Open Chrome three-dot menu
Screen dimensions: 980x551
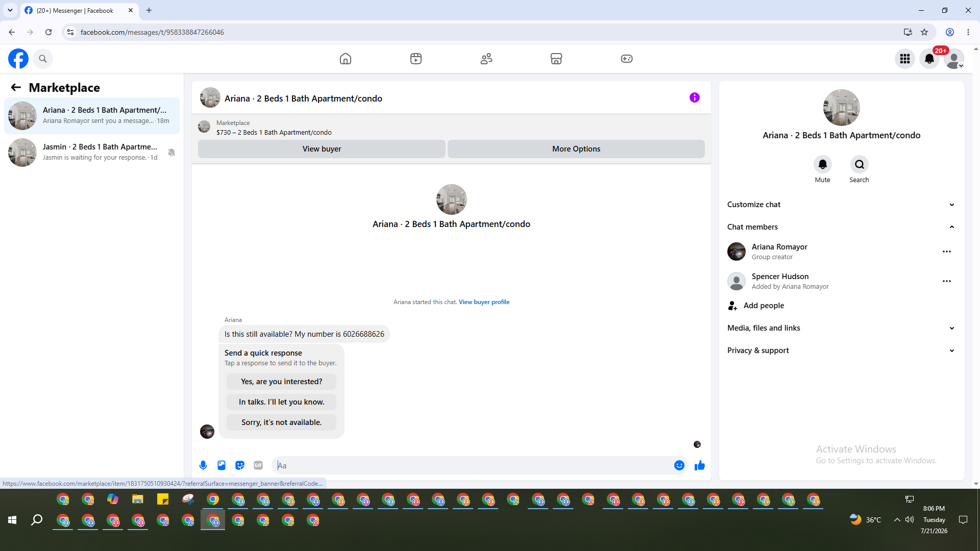click(x=968, y=32)
